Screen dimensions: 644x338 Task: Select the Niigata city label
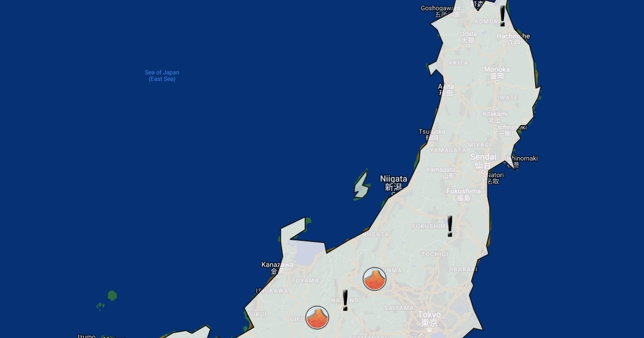click(x=393, y=179)
